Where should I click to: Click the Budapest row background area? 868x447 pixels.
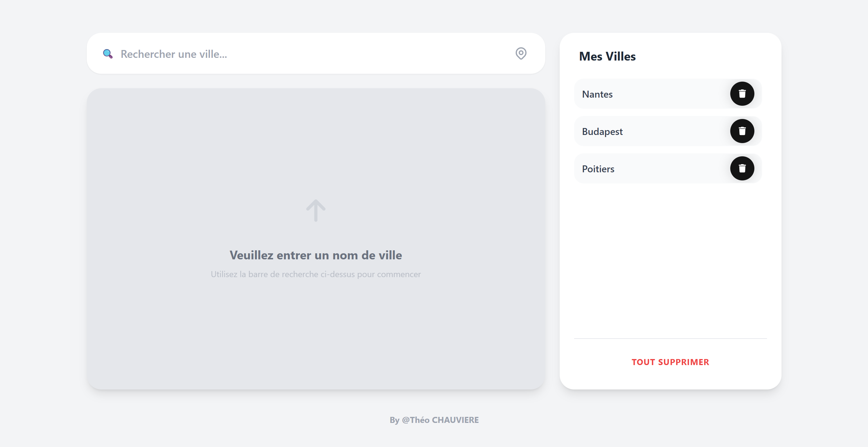click(674, 132)
